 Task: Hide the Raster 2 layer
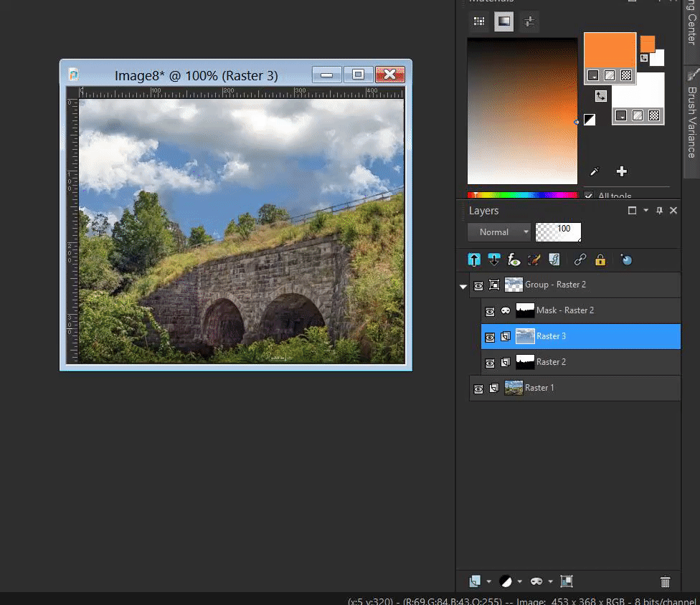point(490,363)
